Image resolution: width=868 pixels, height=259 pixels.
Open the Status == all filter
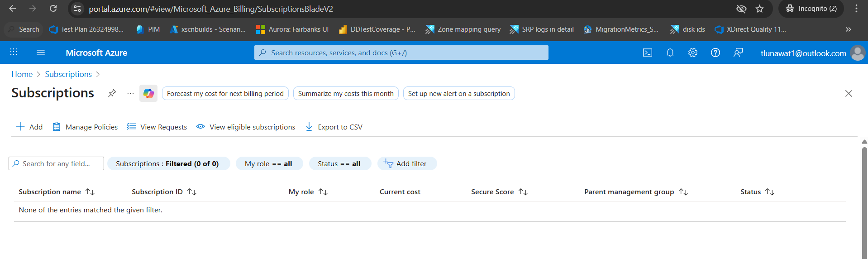point(340,163)
